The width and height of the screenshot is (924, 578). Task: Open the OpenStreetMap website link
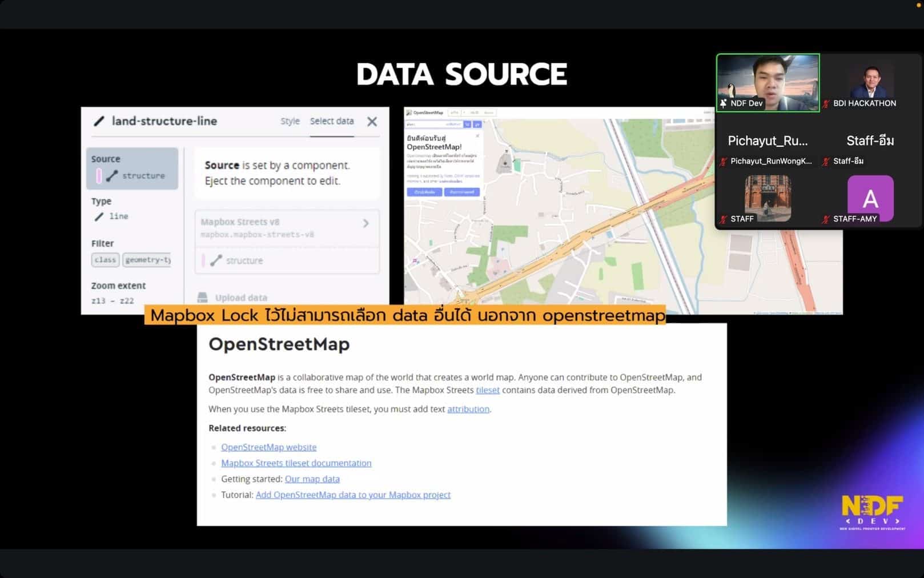click(x=268, y=447)
